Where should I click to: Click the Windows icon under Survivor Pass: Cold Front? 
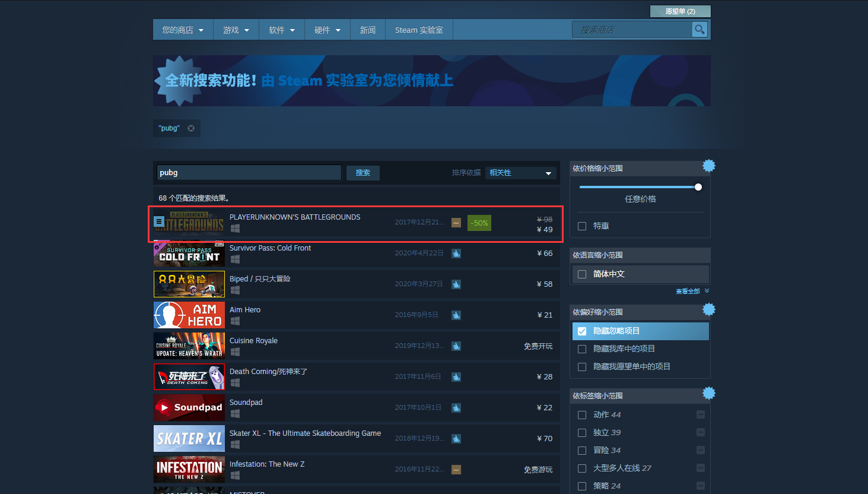point(235,259)
